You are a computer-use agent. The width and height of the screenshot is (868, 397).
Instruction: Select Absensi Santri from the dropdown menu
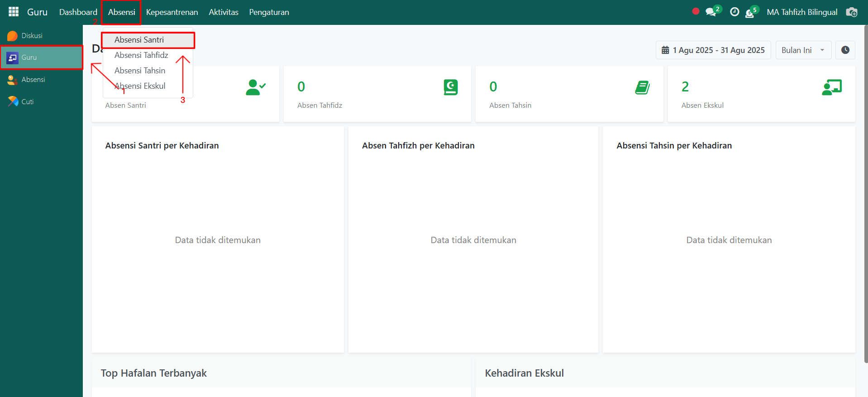tap(139, 40)
